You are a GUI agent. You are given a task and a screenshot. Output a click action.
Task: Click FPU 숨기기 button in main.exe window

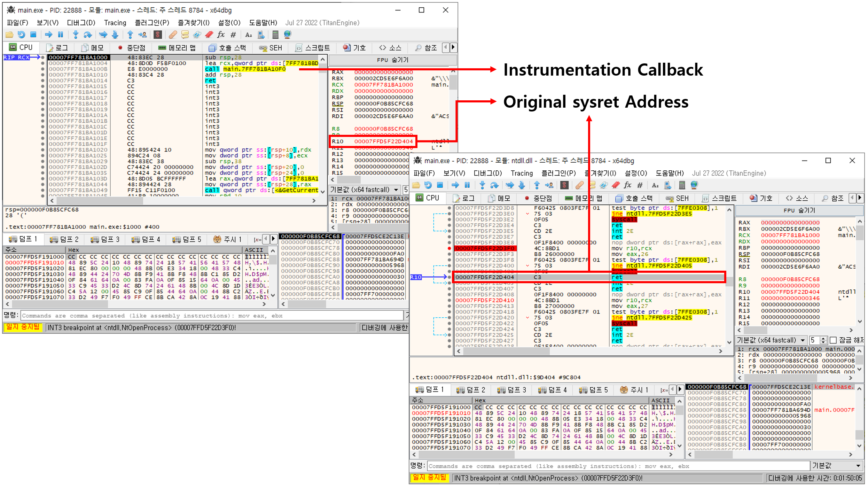(x=392, y=60)
